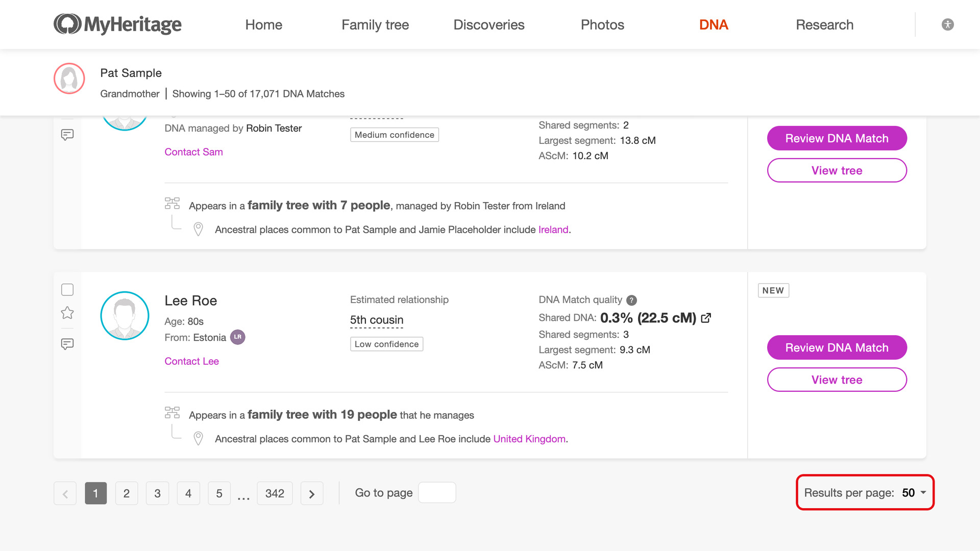The width and height of the screenshot is (980, 551).
Task: Click the 'Age: 80s' text
Action: (184, 321)
